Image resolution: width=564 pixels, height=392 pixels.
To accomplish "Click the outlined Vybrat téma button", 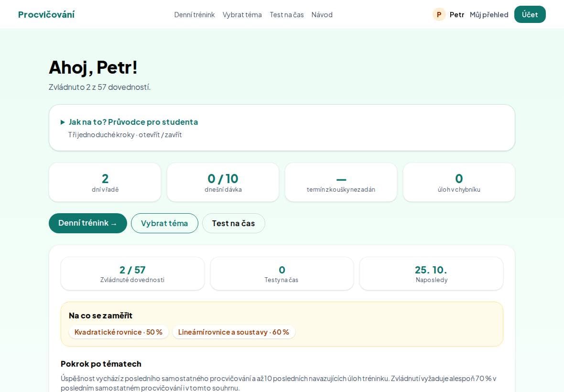I will point(164,223).
